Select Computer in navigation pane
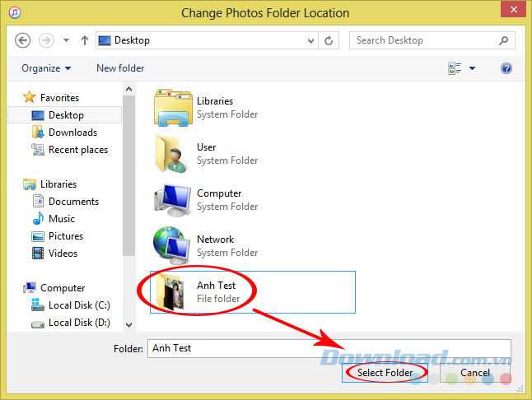This screenshot has width=532, height=400. click(63, 288)
